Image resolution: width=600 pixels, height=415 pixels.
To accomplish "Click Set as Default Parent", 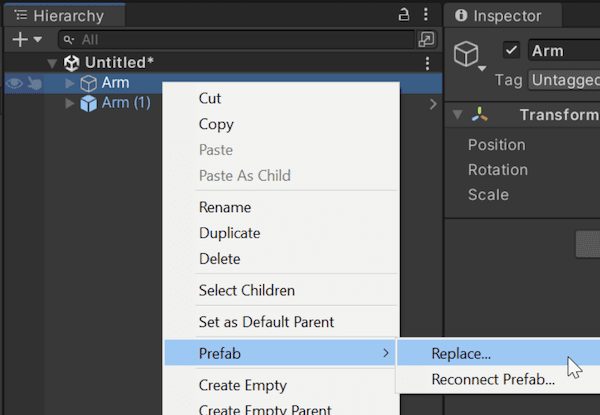I will pos(281,322).
